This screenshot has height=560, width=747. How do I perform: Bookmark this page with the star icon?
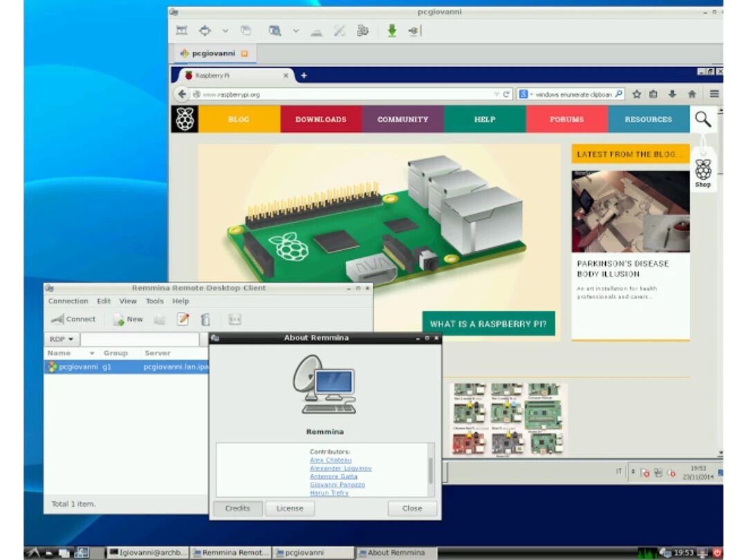pyautogui.click(x=636, y=94)
